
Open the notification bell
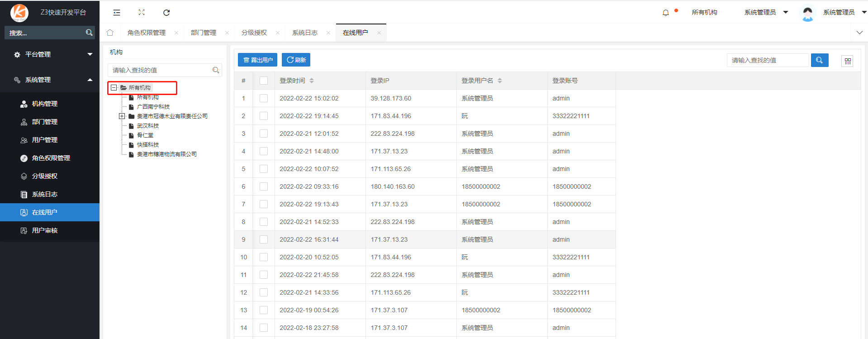(x=665, y=13)
